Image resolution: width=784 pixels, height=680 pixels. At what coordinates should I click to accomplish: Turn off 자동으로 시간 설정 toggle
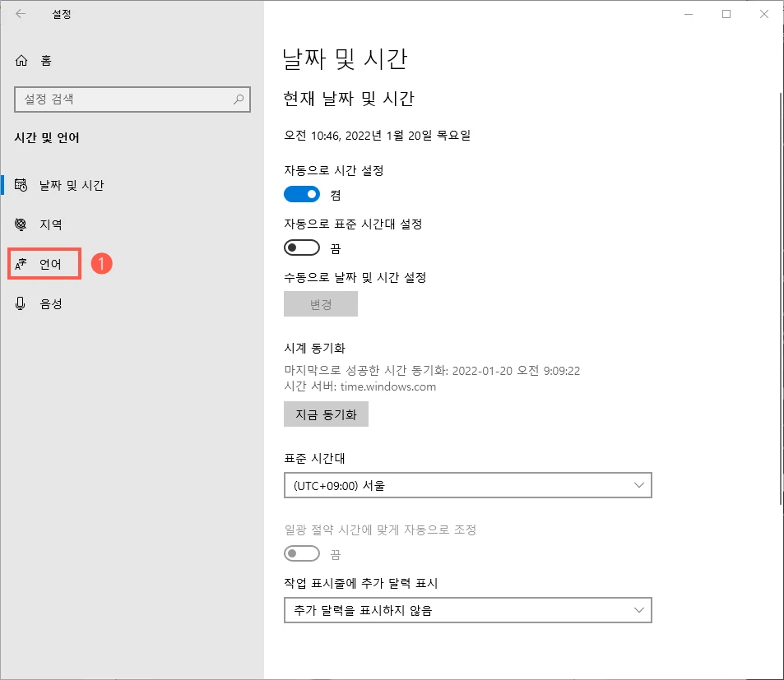pyautogui.click(x=302, y=194)
